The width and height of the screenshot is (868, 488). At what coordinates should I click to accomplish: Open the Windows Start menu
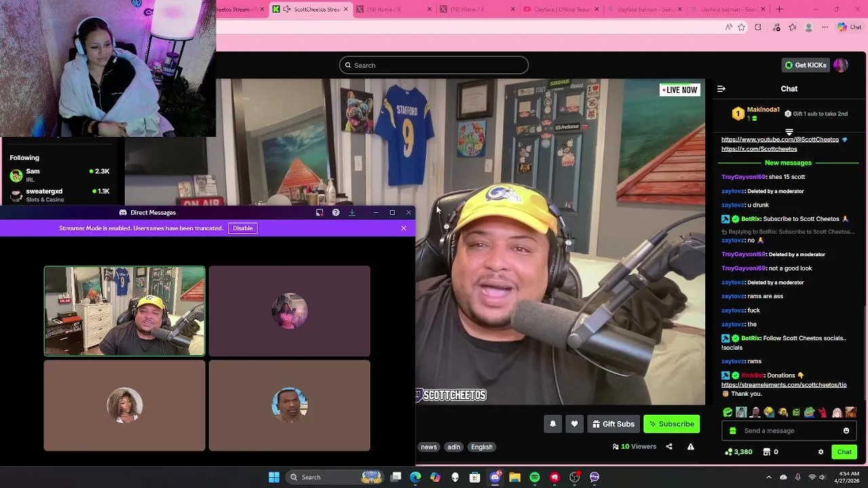tap(274, 477)
